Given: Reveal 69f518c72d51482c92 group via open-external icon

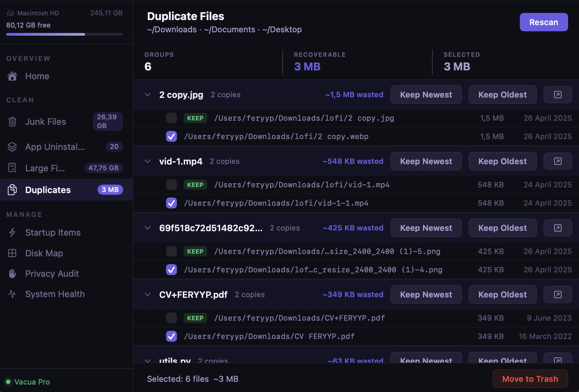Looking at the screenshot, I should click(558, 228).
